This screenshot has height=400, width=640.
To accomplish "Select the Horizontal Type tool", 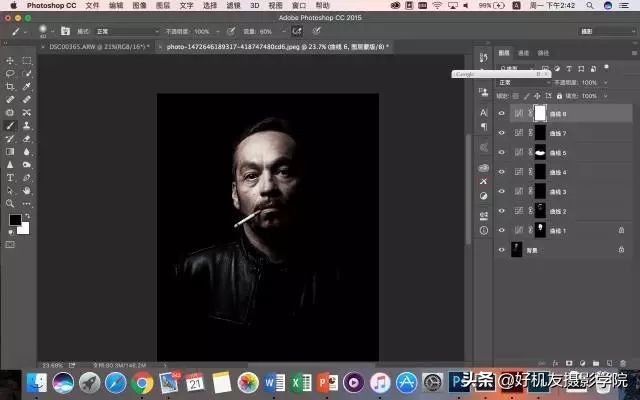I will point(10,177).
